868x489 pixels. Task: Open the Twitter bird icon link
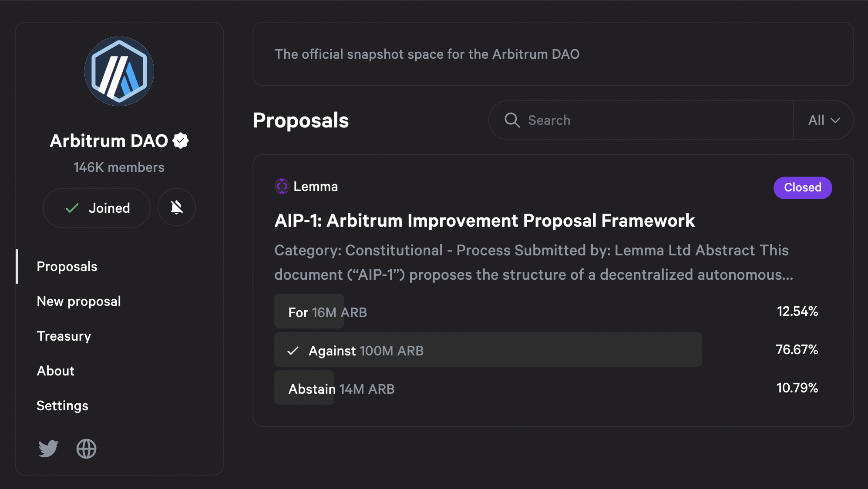pos(48,449)
